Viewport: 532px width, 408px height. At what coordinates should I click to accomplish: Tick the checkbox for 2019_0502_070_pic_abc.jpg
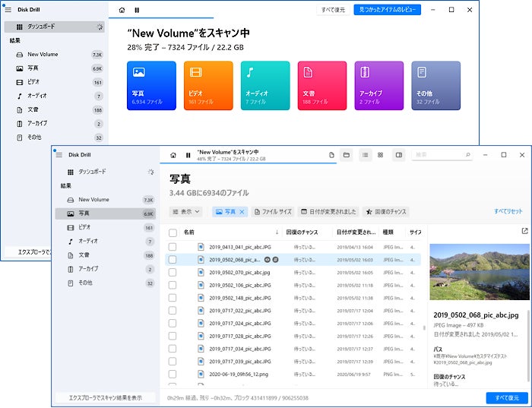click(173, 271)
